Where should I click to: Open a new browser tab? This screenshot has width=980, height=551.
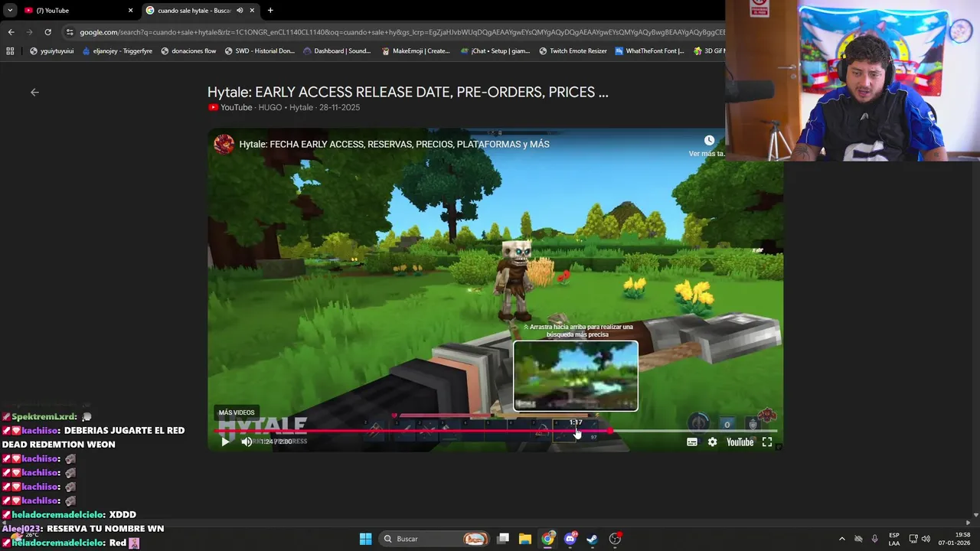270,10
